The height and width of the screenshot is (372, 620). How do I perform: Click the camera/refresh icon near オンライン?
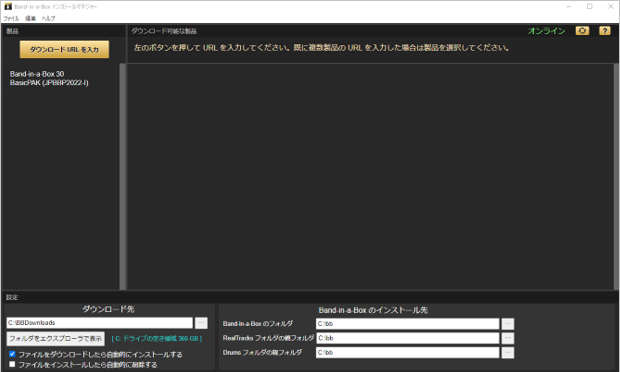[x=582, y=31]
